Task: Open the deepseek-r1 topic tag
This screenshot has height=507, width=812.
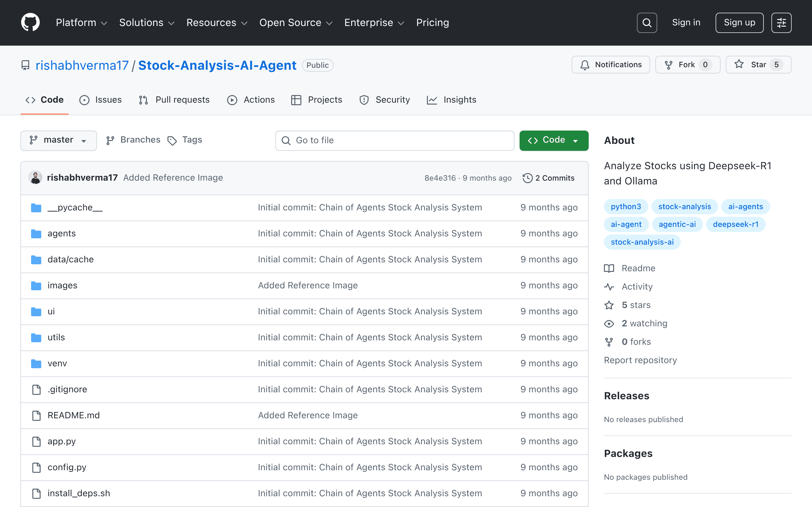Action: pos(736,224)
